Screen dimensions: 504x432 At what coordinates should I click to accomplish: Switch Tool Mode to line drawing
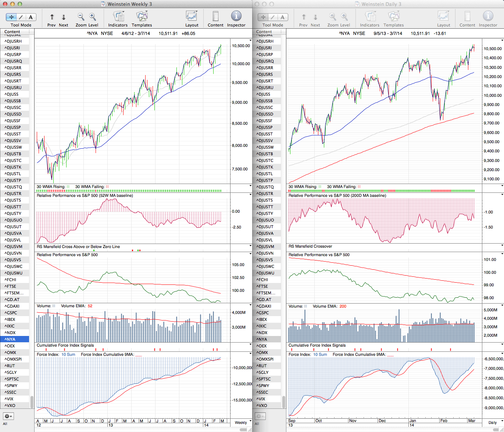pyautogui.click(x=21, y=17)
